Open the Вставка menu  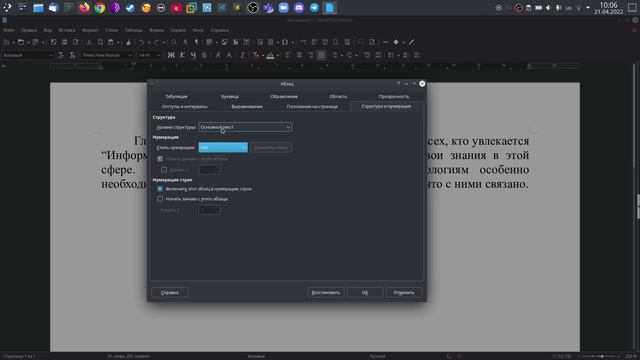pos(67,30)
